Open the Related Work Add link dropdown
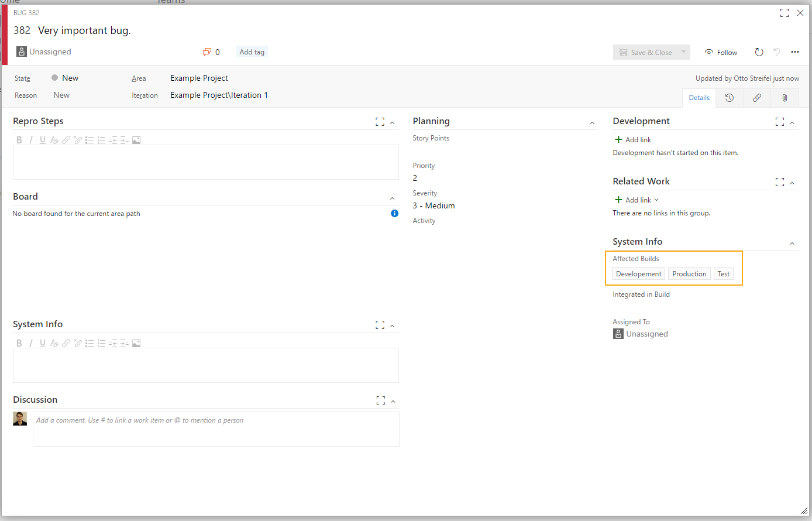Image resolution: width=812 pixels, height=521 pixels. pyautogui.click(x=638, y=200)
